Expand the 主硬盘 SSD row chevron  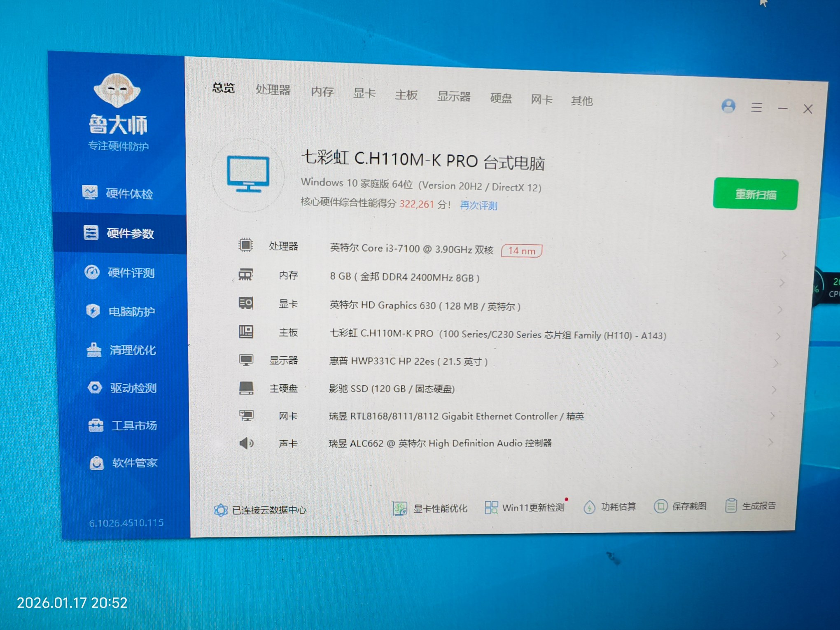click(774, 390)
